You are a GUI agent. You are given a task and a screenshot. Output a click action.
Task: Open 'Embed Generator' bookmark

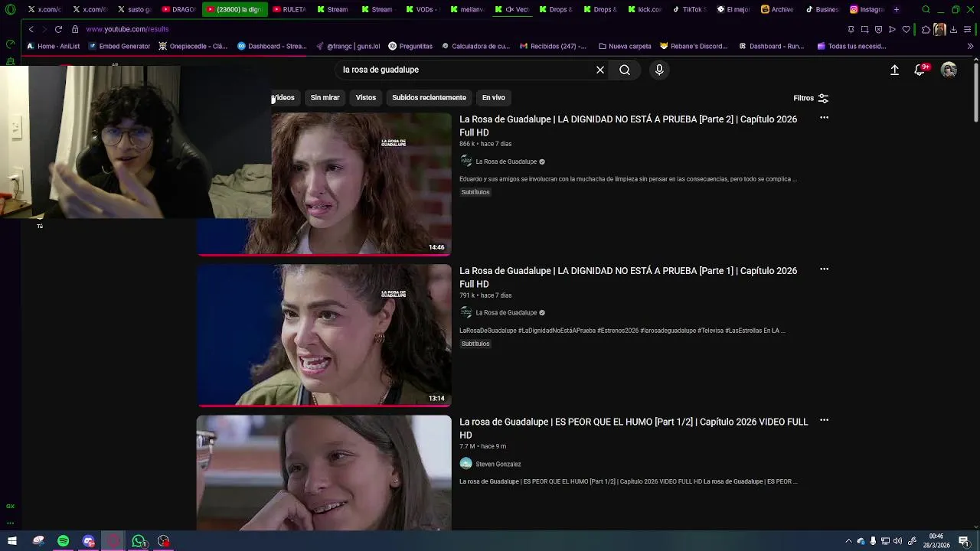click(119, 46)
